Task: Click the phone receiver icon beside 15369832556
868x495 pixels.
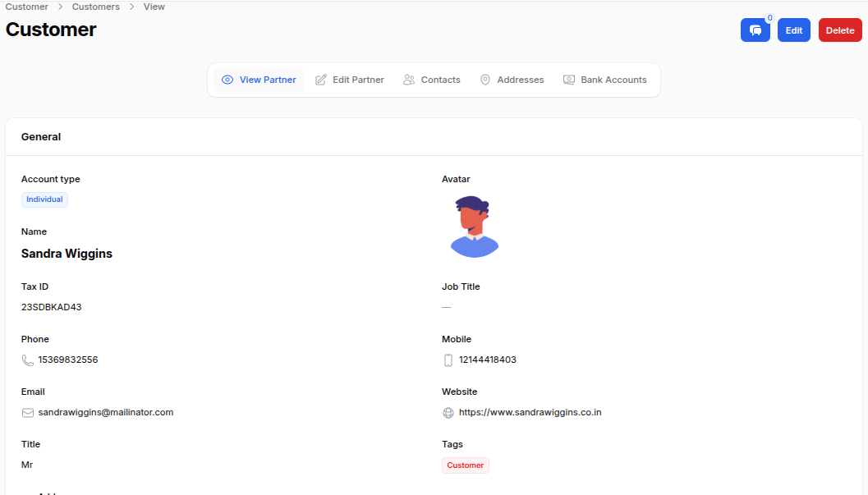Action: click(27, 360)
